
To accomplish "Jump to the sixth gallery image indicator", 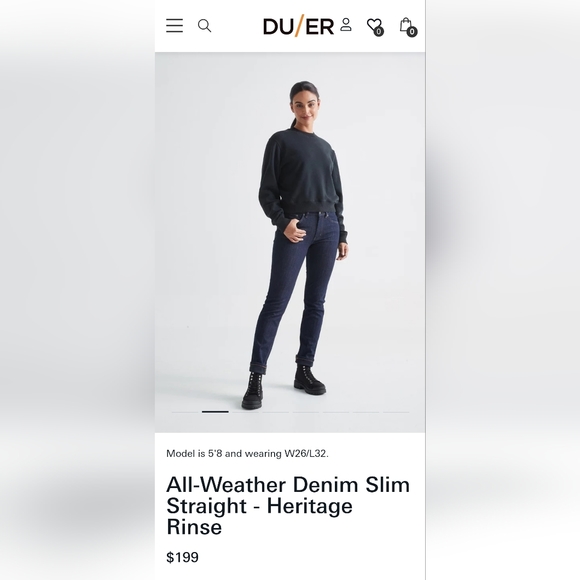I will tap(336, 412).
